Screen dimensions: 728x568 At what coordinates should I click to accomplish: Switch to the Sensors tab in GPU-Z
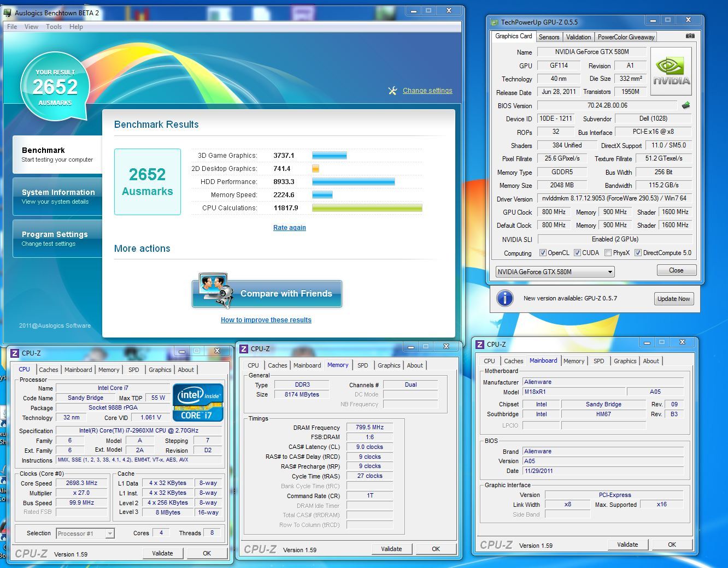[x=549, y=37]
